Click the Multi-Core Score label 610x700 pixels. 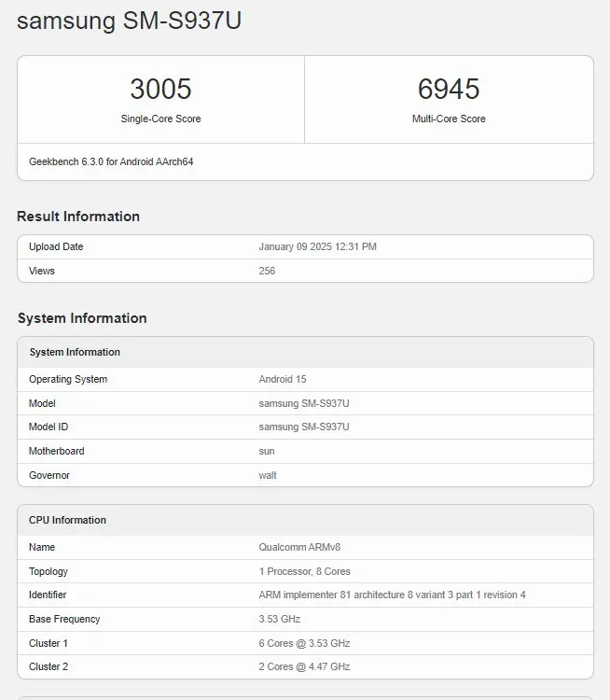coord(449,119)
